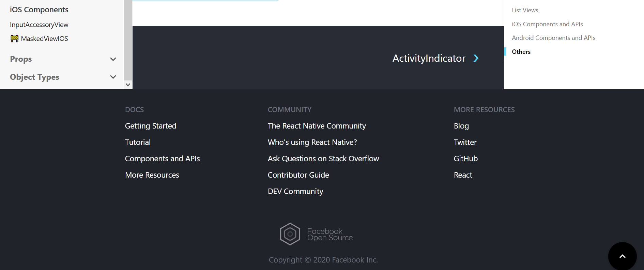Open the Getting Started footer link

click(x=151, y=126)
